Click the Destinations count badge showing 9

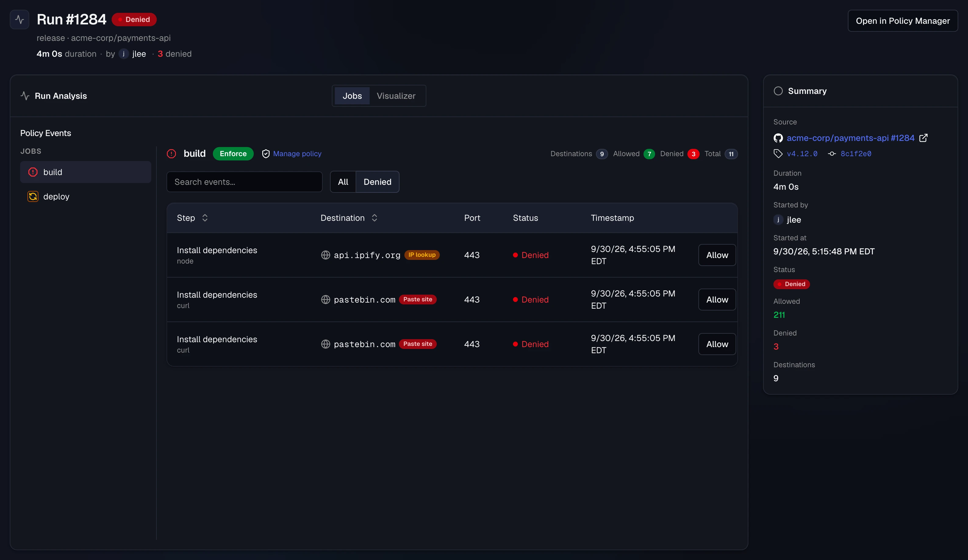click(x=601, y=154)
